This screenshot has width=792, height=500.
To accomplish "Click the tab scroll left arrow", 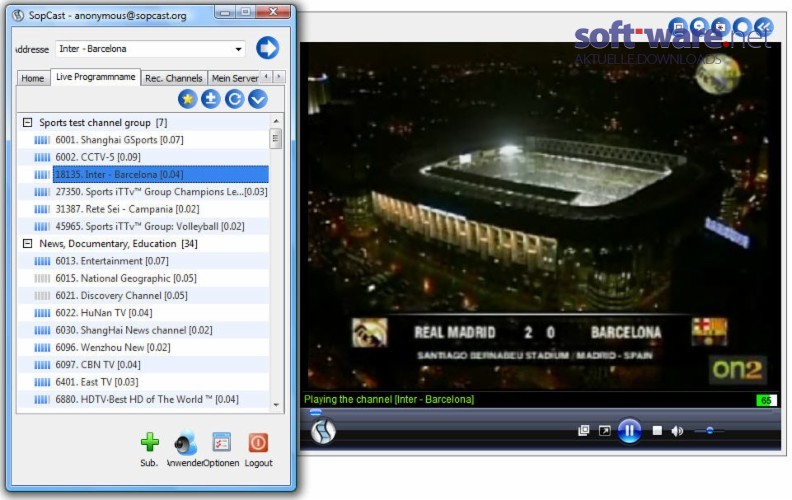I will (266, 76).
